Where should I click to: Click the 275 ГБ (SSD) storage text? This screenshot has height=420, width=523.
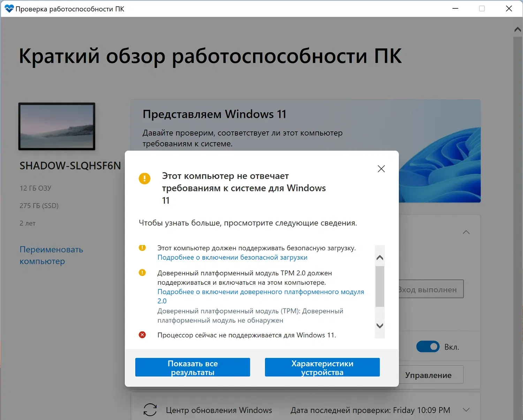pyautogui.click(x=39, y=206)
